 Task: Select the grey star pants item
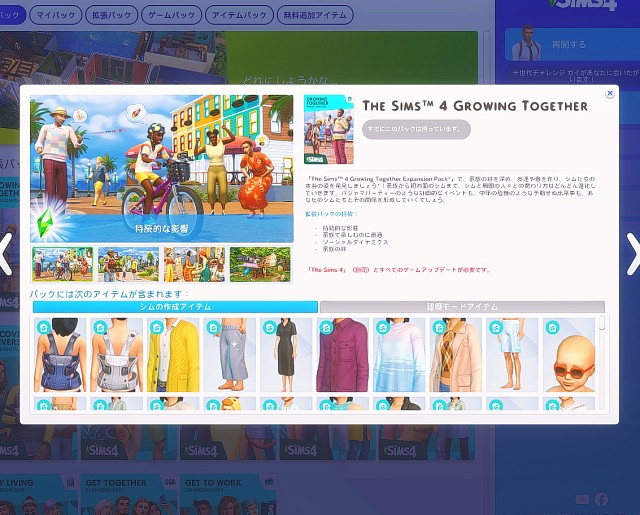230,355
